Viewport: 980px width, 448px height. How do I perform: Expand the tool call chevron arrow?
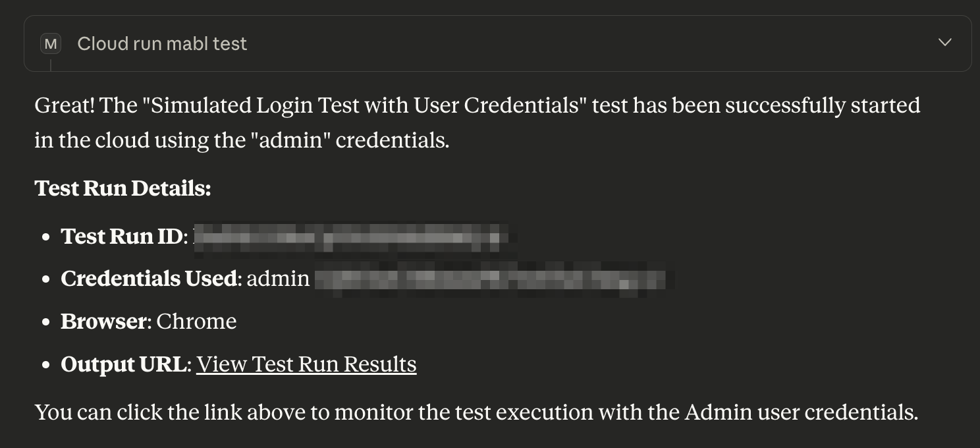point(944,43)
